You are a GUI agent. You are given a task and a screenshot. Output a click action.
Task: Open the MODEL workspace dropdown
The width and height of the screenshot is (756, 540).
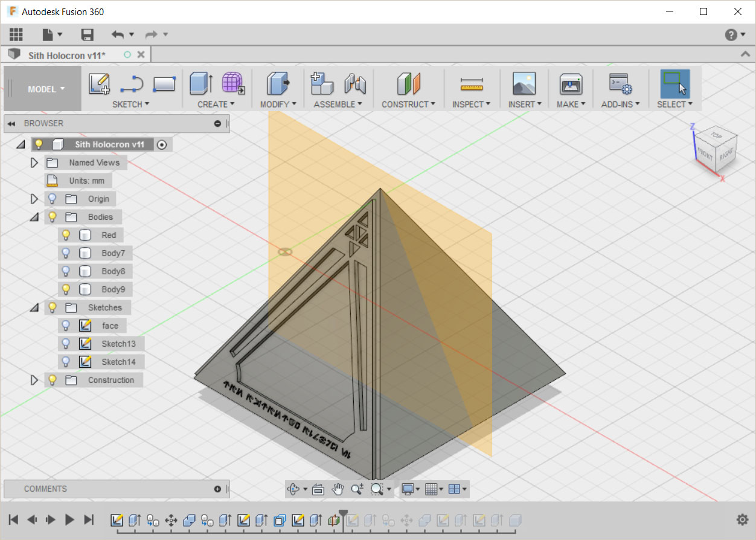(x=46, y=89)
